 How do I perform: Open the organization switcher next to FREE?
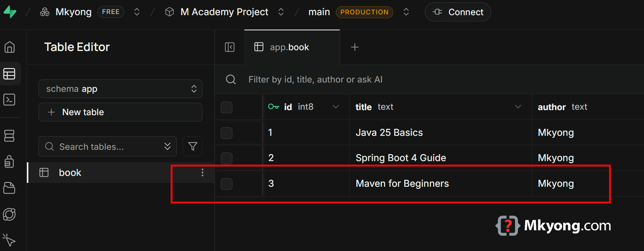[137, 12]
